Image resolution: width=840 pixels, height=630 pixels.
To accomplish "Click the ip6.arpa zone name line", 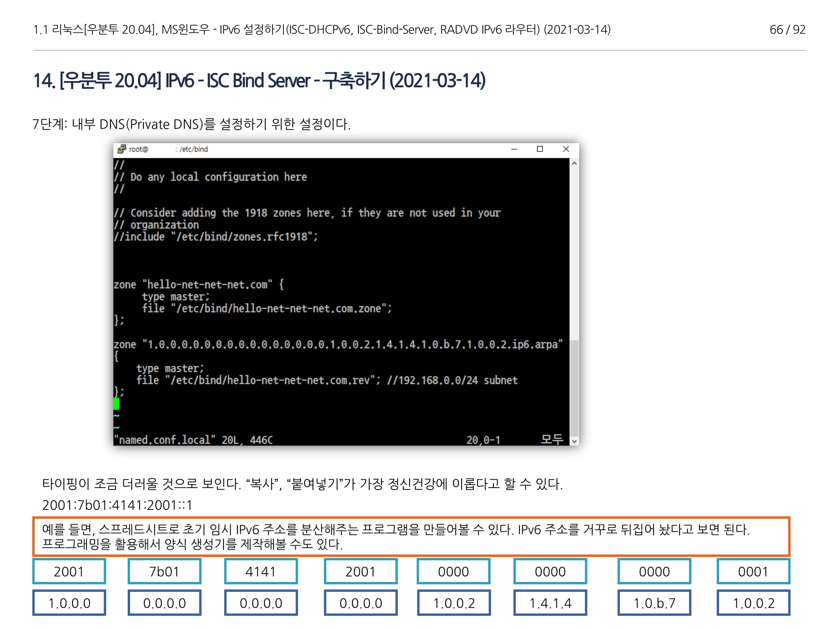I will 338,344.
